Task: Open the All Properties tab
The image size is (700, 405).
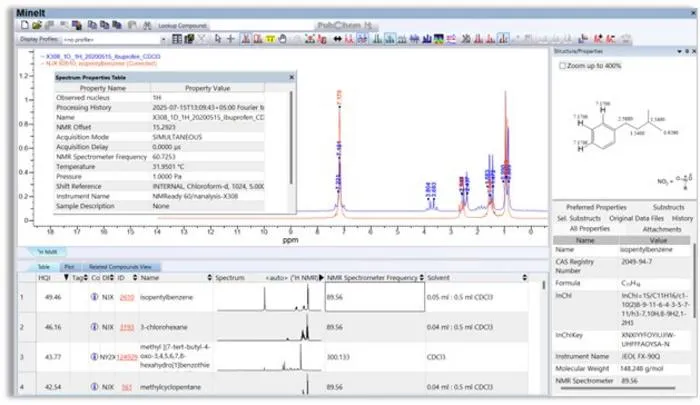Action: (589, 229)
